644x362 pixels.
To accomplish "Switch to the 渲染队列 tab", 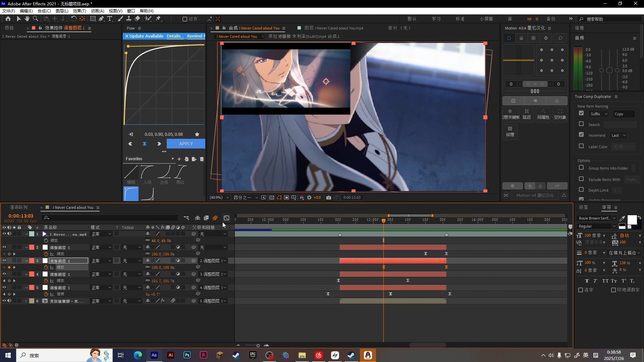I will (x=19, y=207).
